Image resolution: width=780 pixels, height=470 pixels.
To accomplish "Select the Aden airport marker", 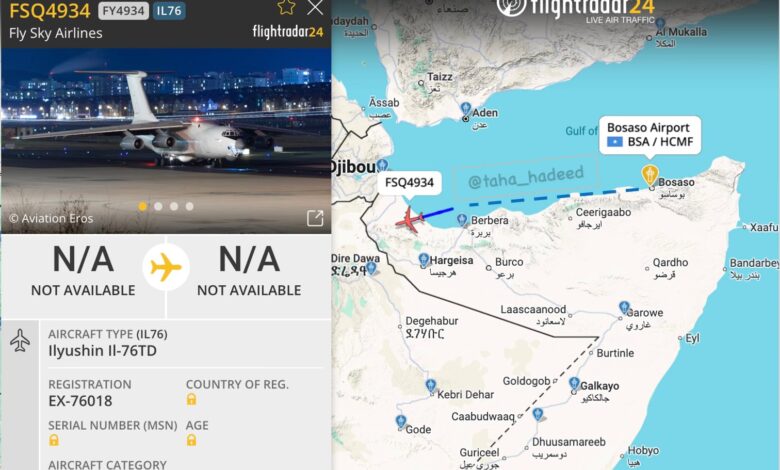I will point(466,108).
